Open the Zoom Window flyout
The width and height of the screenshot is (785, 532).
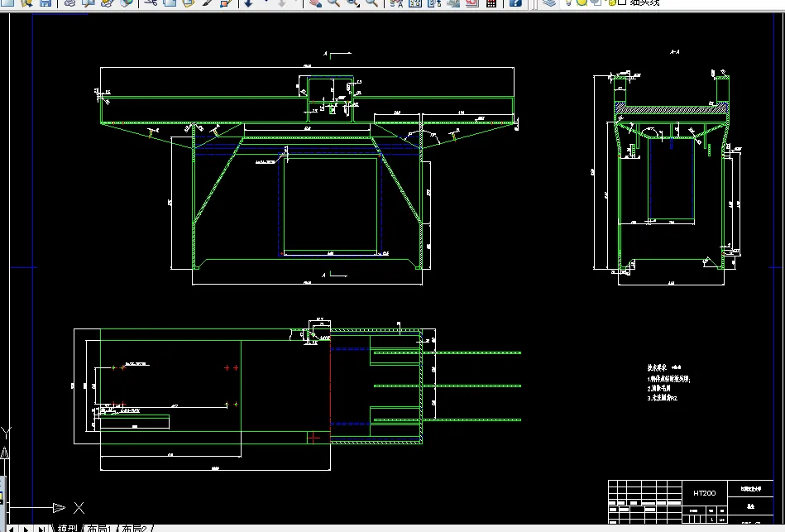[353, 3]
